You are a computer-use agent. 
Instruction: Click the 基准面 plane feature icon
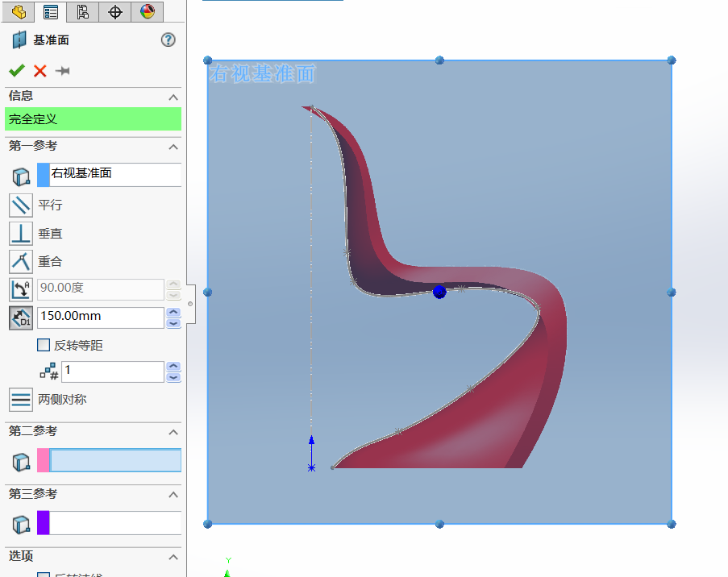19,40
